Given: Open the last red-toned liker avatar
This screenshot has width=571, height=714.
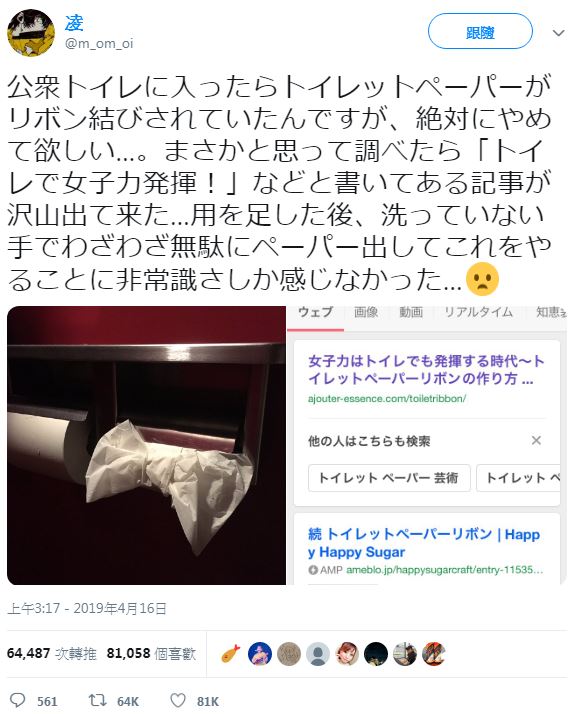Looking at the screenshot, I should pyautogui.click(x=433, y=654).
